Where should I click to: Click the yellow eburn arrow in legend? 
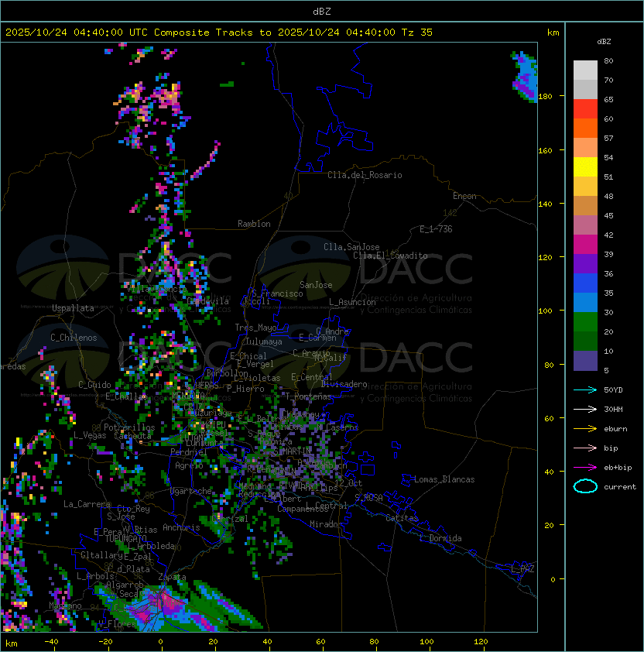click(x=585, y=429)
